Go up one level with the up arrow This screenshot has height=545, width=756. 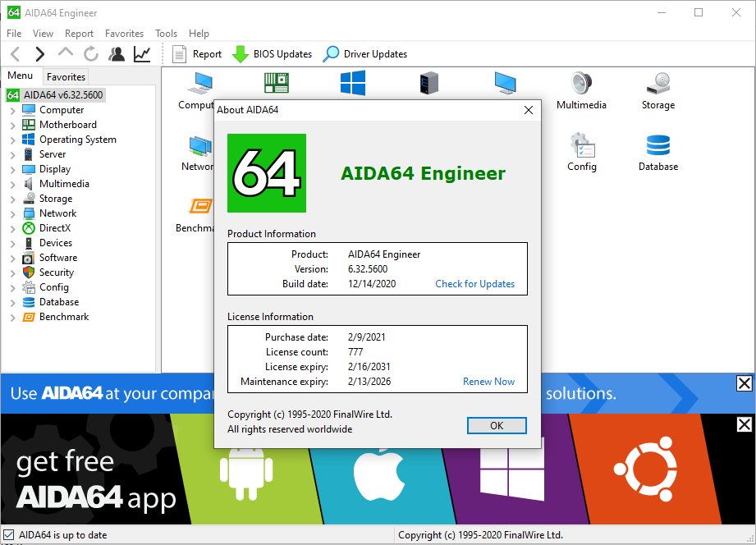coord(66,53)
